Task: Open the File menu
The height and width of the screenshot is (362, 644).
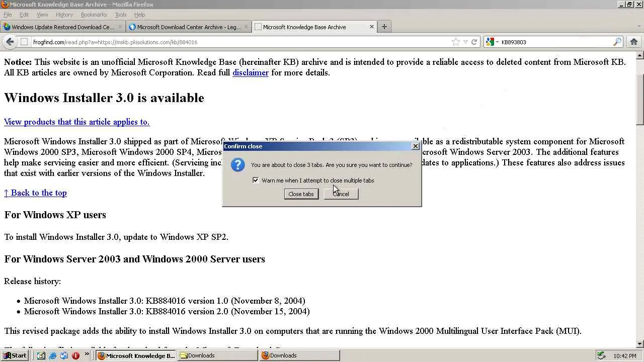Action: [x=8, y=15]
